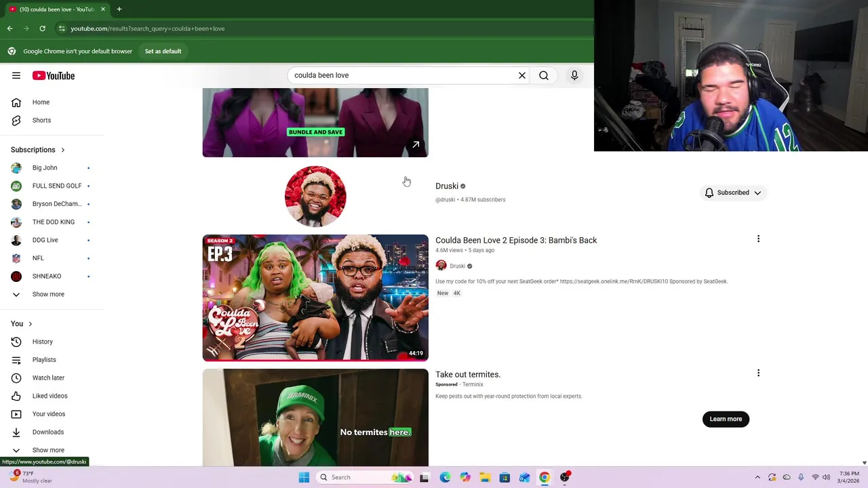
Task: Open the external link arrow on the top ad
Action: click(416, 144)
